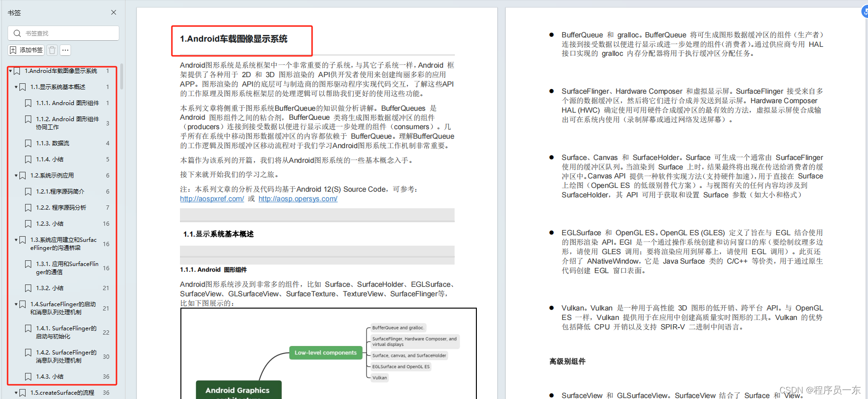Open bookmark 1.1.1. Android 图形组件

(67, 103)
